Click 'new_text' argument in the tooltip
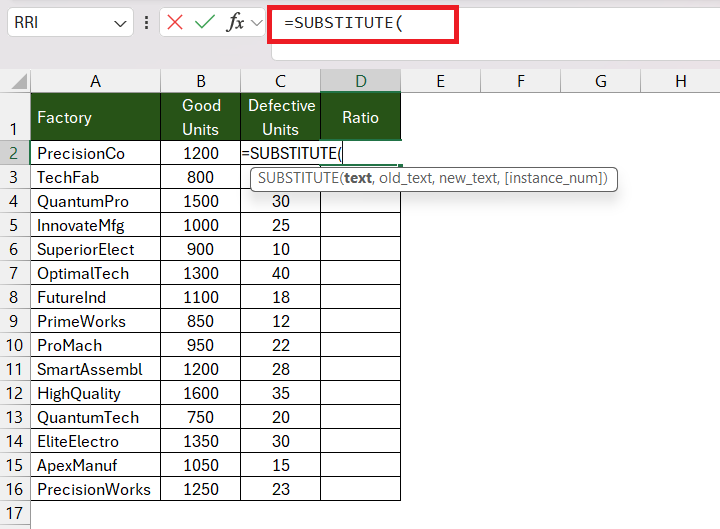 [468, 178]
